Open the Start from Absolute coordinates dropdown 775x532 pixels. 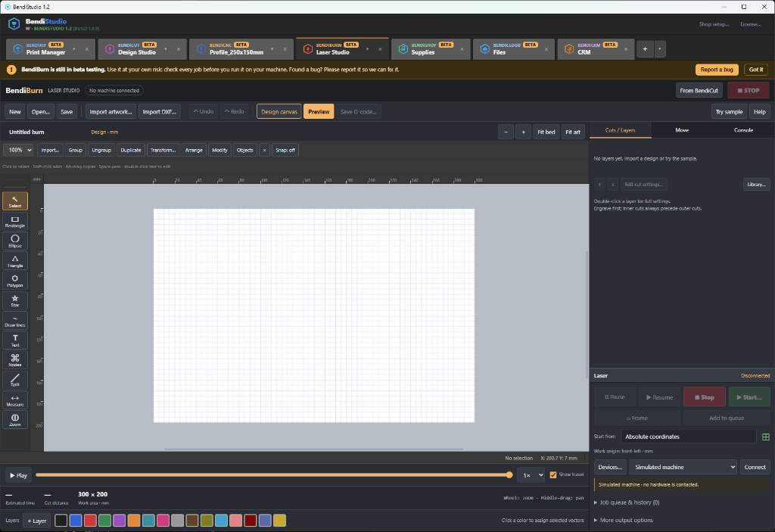[x=689, y=437]
